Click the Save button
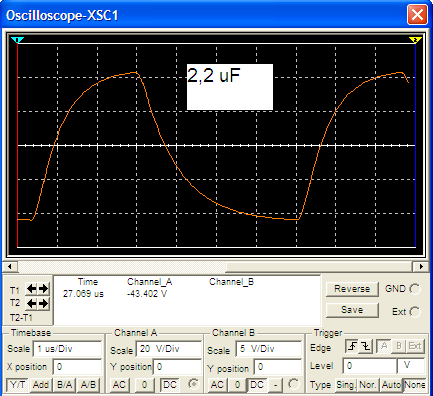The image size is (433, 396). [352, 310]
